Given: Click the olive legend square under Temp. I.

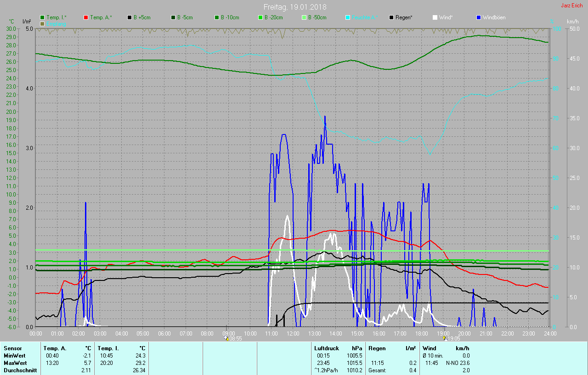Looking at the screenshot, I should (x=42, y=23).
